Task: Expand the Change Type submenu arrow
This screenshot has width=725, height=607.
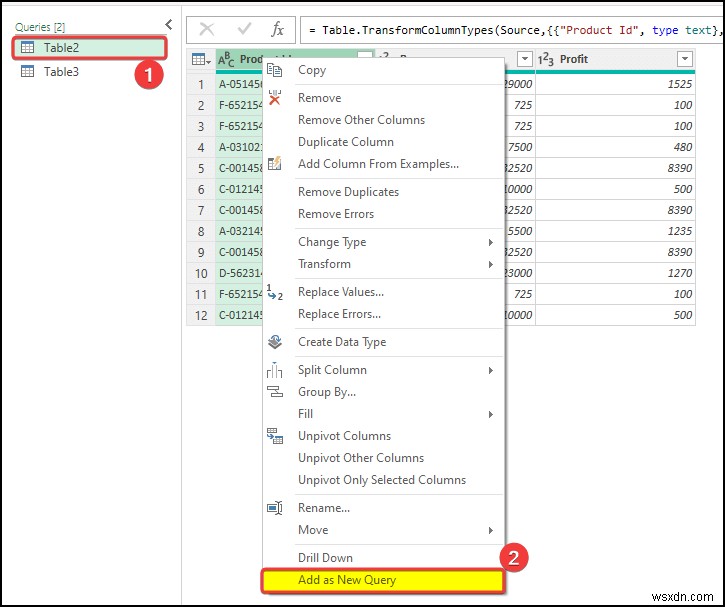Action: tap(491, 242)
